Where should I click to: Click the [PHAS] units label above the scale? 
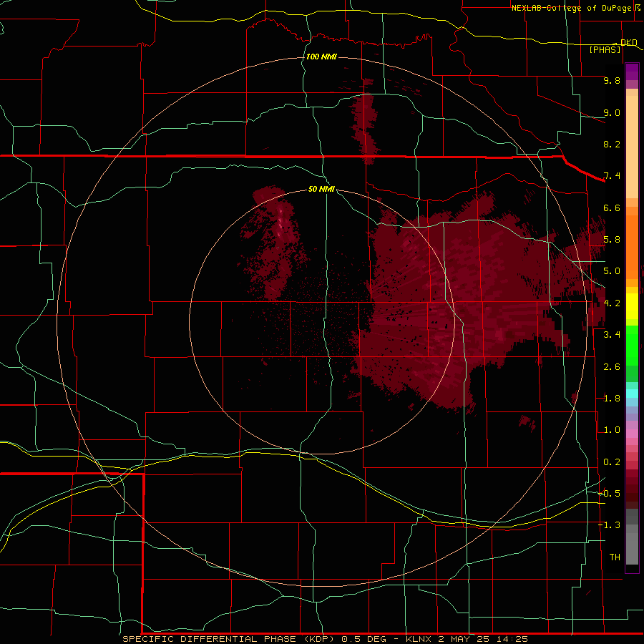point(605,50)
